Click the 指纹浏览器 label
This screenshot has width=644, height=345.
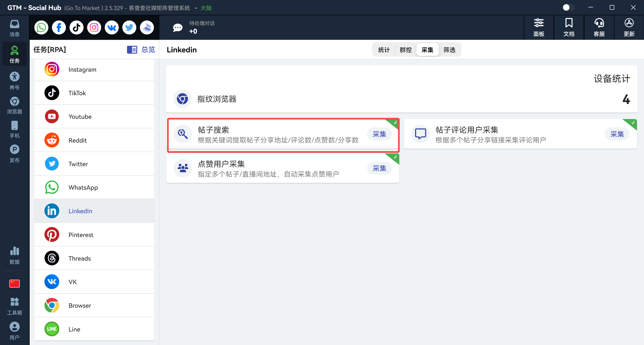[x=217, y=99]
